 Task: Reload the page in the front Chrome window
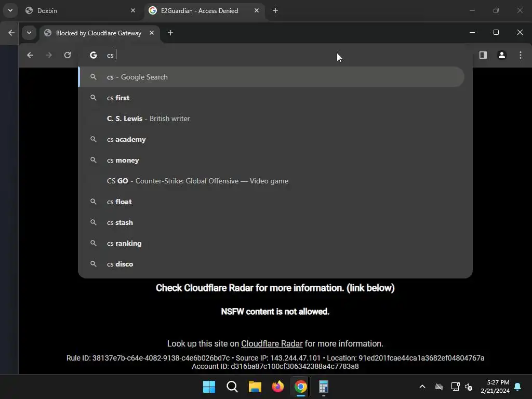coord(68,55)
